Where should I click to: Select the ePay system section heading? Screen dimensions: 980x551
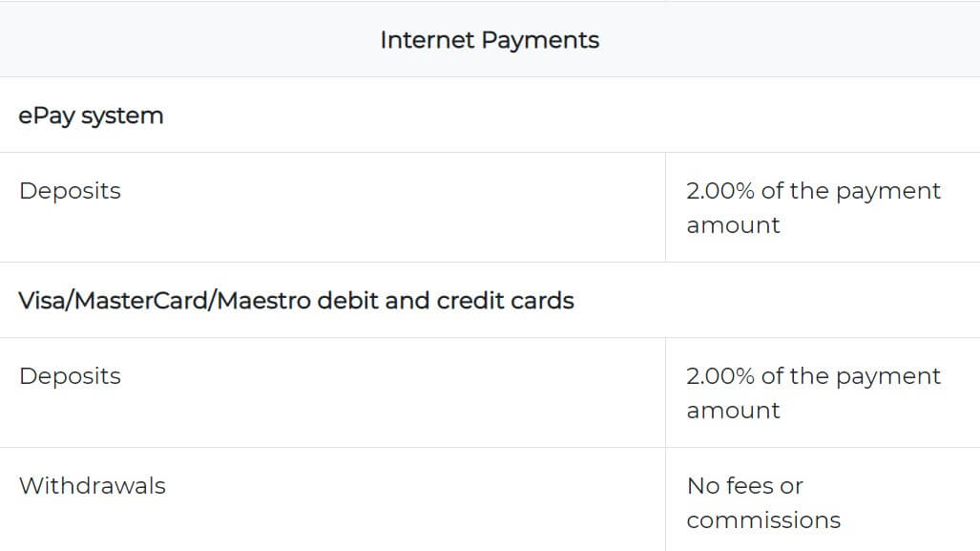click(92, 116)
